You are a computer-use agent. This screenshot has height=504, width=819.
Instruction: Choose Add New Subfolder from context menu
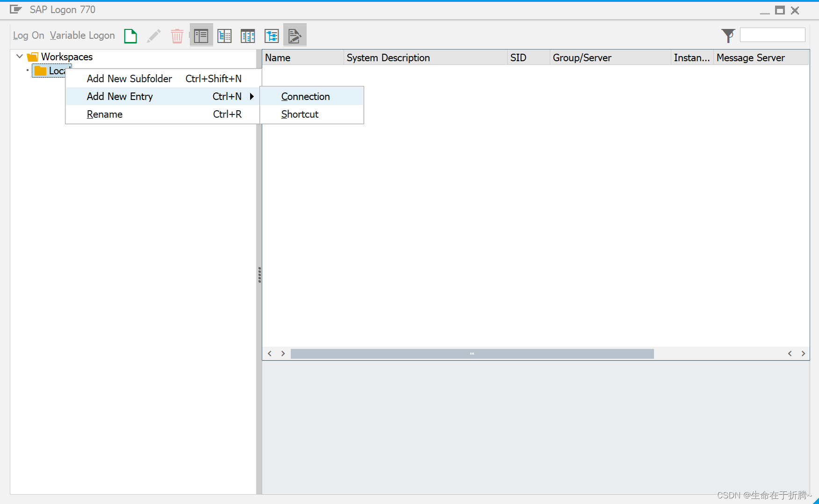(x=163, y=78)
